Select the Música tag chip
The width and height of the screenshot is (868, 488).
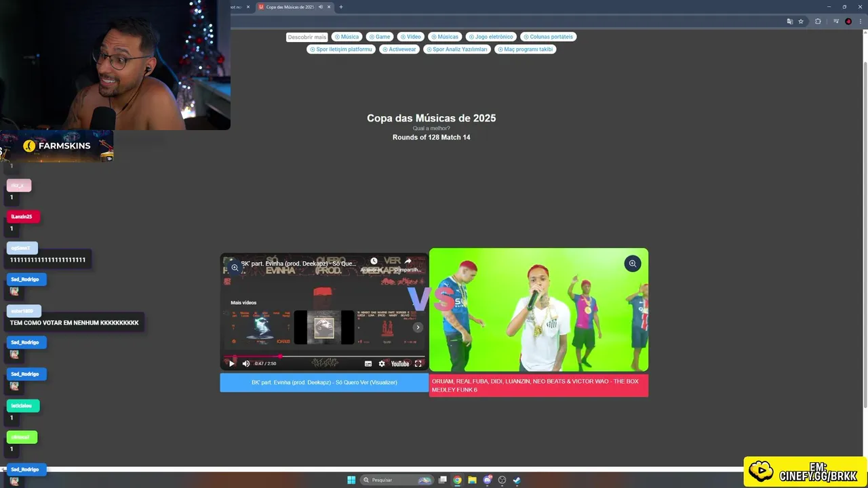(347, 37)
